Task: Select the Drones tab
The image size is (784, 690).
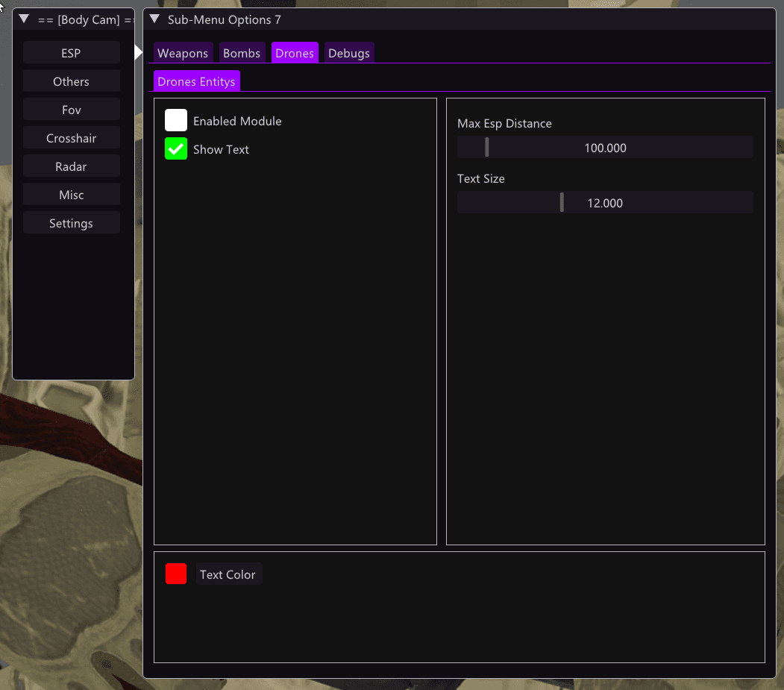Action: pyautogui.click(x=295, y=53)
